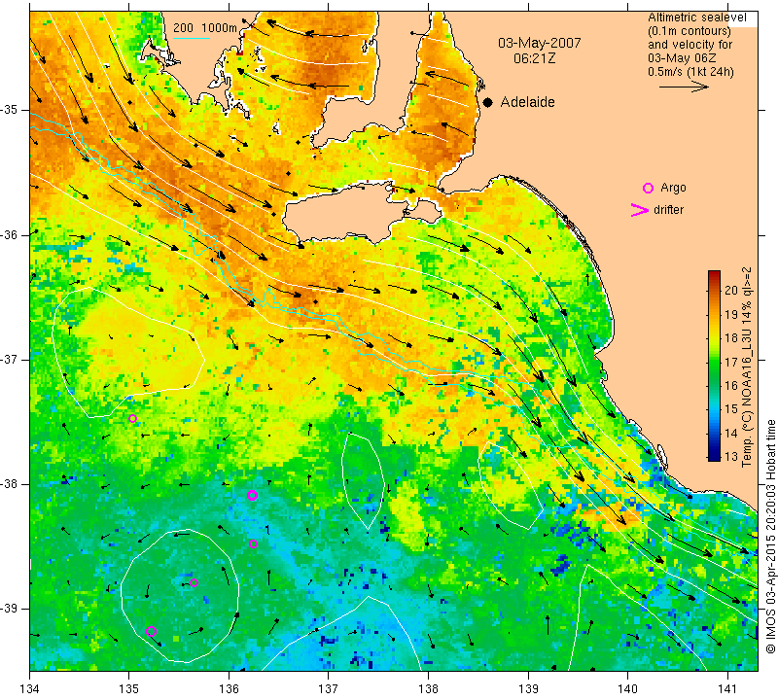Click the latitude axis label '-38'
The width and height of the screenshot is (778, 700).
pos(10,484)
